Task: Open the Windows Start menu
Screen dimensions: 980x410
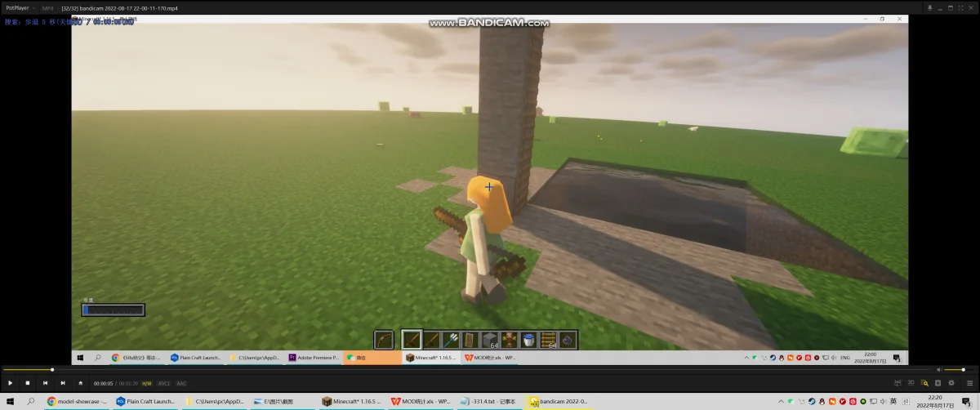Action: [x=11, y=401]
